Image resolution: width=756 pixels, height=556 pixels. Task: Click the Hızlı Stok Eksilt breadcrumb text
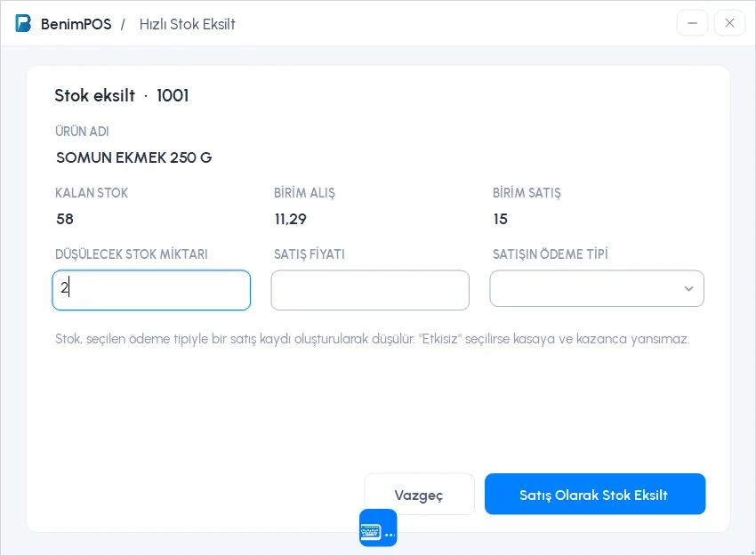[x=187, y=24]
